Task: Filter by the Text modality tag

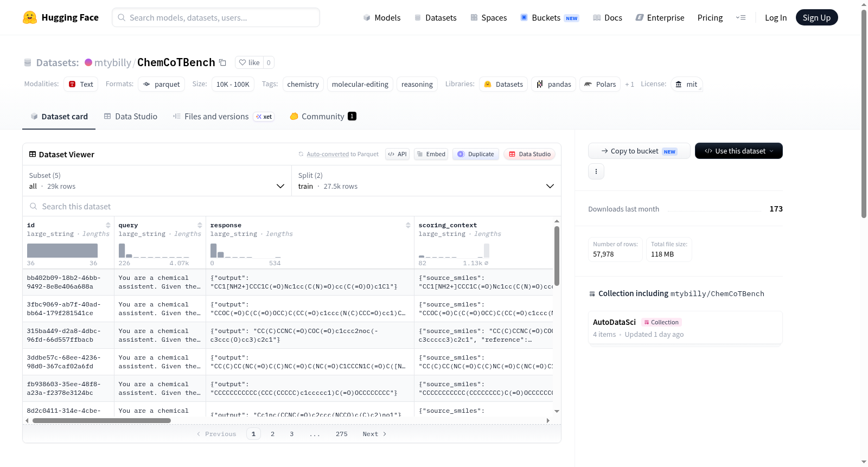Action: click(x=81, y=84)
